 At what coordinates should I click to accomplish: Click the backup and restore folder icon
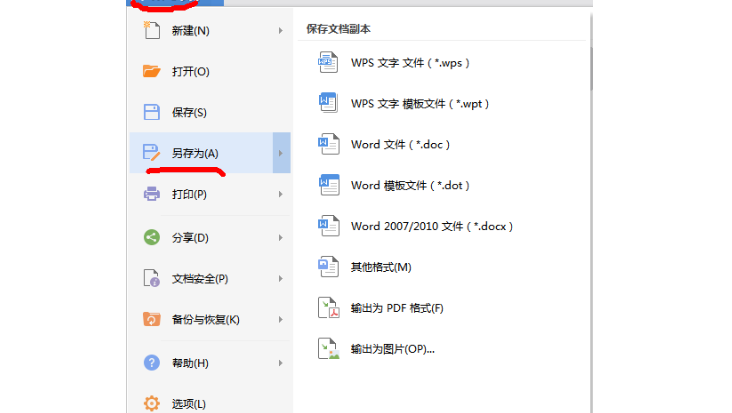tap(151, 319)
